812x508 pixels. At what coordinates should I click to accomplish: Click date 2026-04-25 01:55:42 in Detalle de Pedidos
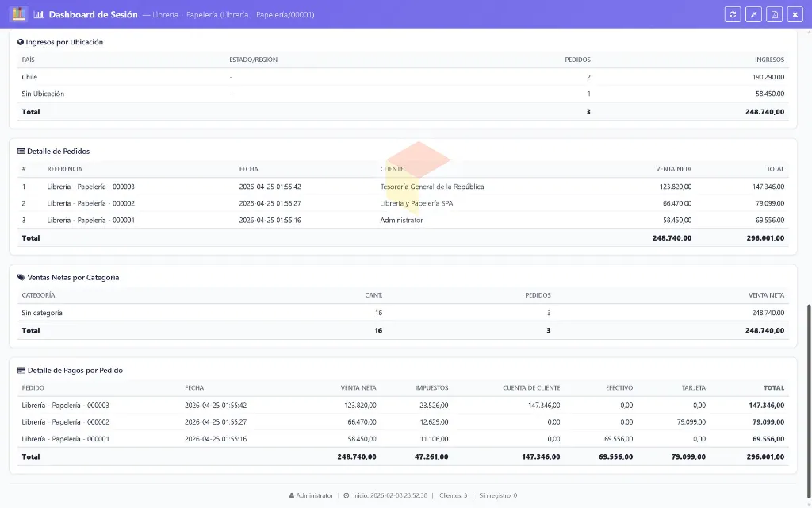[270, 187]
